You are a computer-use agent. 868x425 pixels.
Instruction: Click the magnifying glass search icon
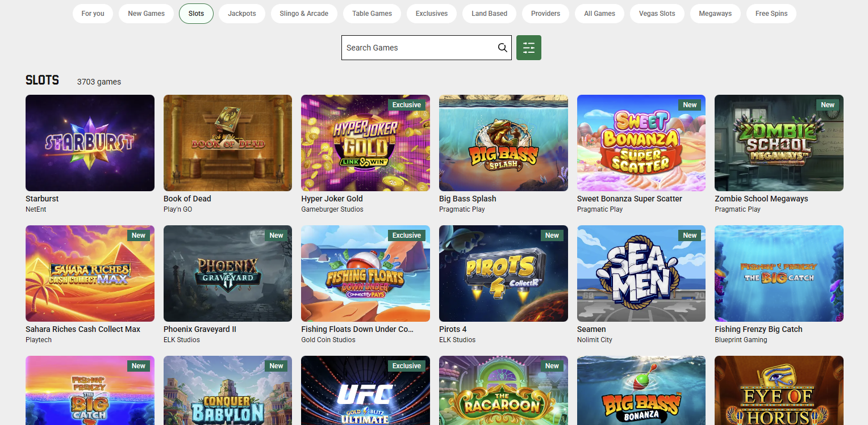[x=502, y=48]
